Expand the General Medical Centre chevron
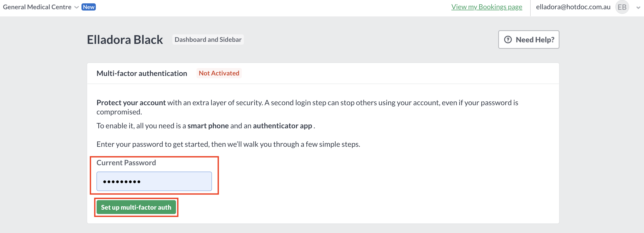This screenshot has width=644, height=233. (76, 7)
